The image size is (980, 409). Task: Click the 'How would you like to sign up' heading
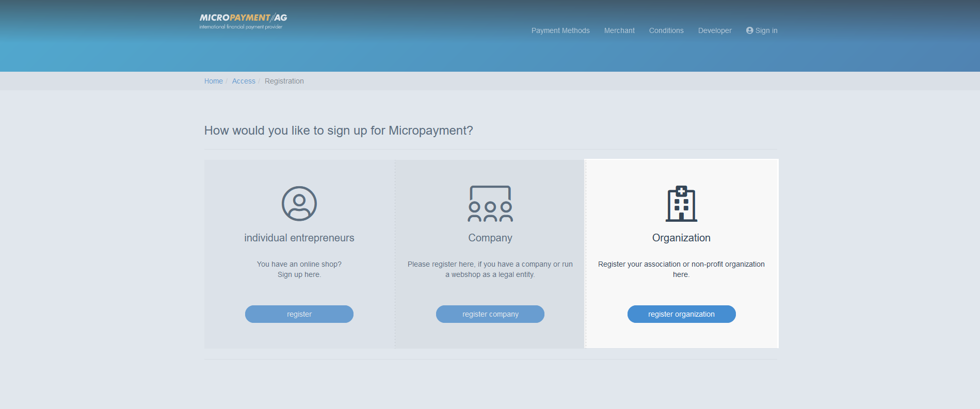click(x=339, y=130)
